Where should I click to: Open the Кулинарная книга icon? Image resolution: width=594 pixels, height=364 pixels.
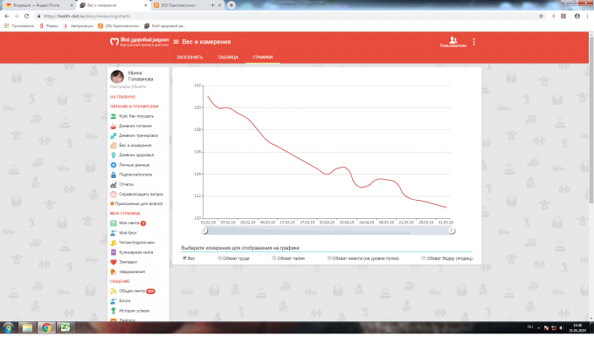click(114, 252)
